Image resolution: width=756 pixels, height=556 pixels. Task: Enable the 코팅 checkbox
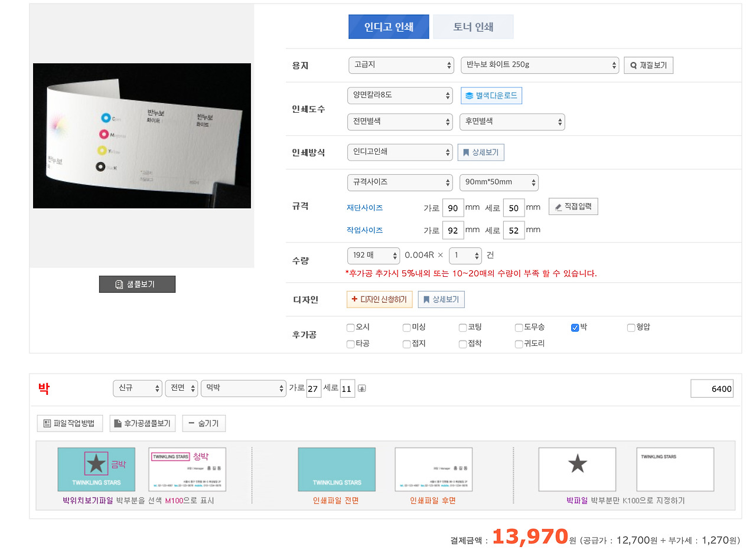[x=463, y=328]
